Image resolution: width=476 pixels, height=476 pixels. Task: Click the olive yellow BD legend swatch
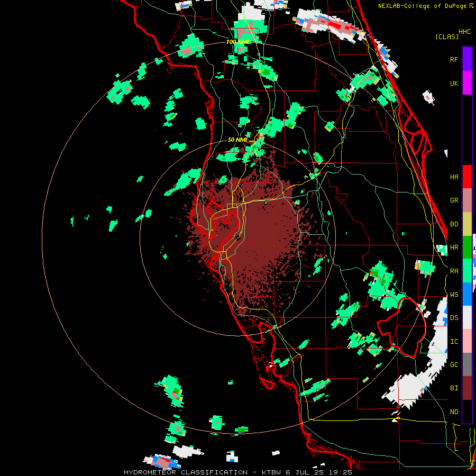pyautogui.click(x=467, y=224)
